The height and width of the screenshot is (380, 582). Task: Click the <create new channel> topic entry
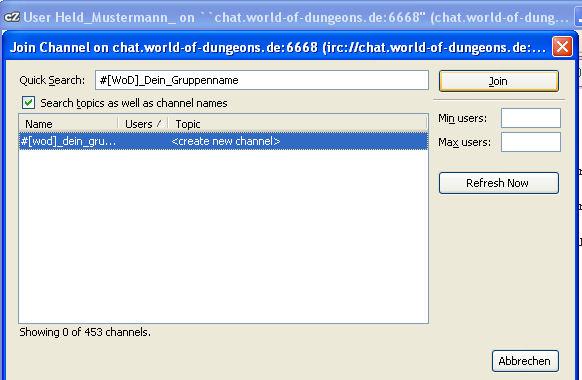pos(226,141)
